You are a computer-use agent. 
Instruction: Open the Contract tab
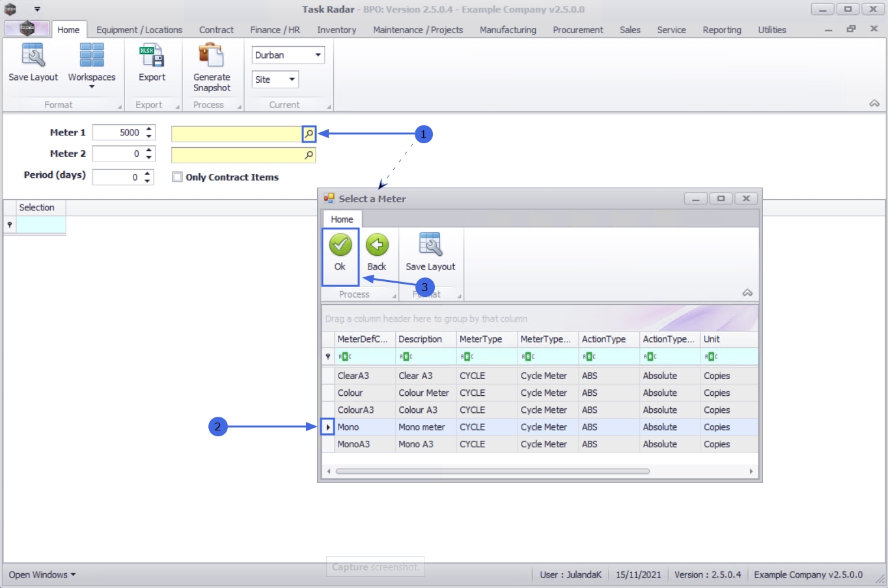[216, 30]
